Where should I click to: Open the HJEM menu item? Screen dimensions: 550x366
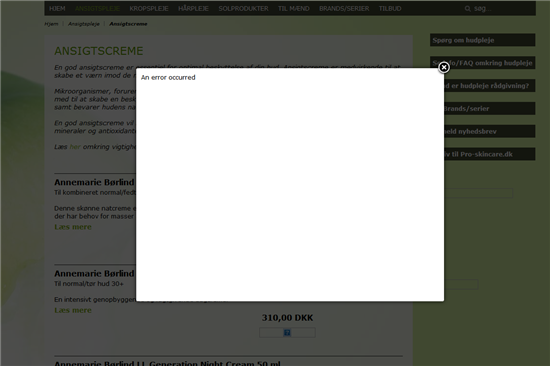pos(57,8)
